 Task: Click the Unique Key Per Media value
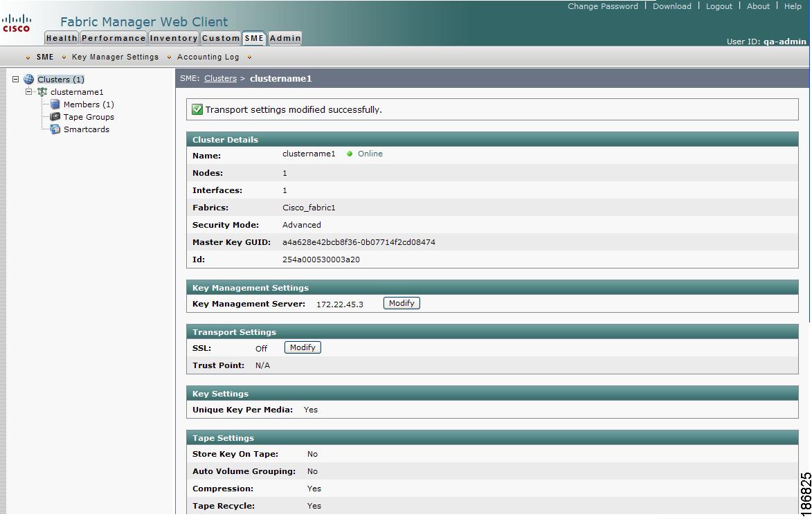point(311,410)
